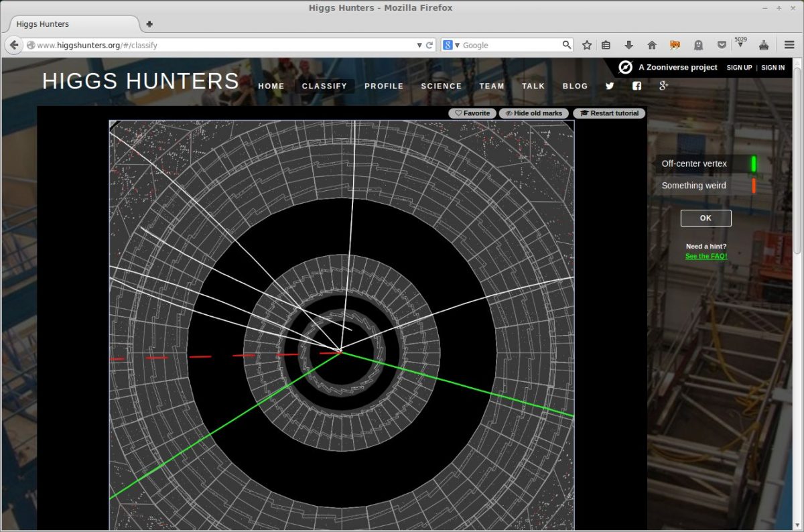The image size is (804, 532).
Task: Go to the Firefox home page icon
Action: point(651,45)
